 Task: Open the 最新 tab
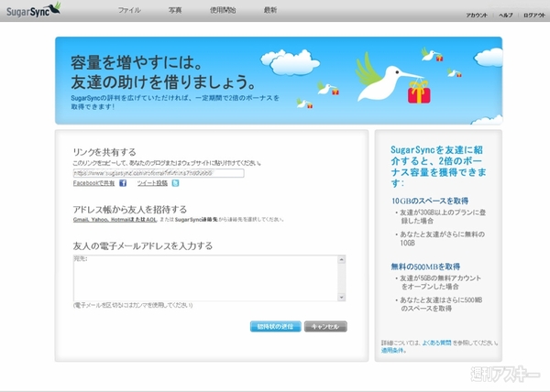pos(270,10)
